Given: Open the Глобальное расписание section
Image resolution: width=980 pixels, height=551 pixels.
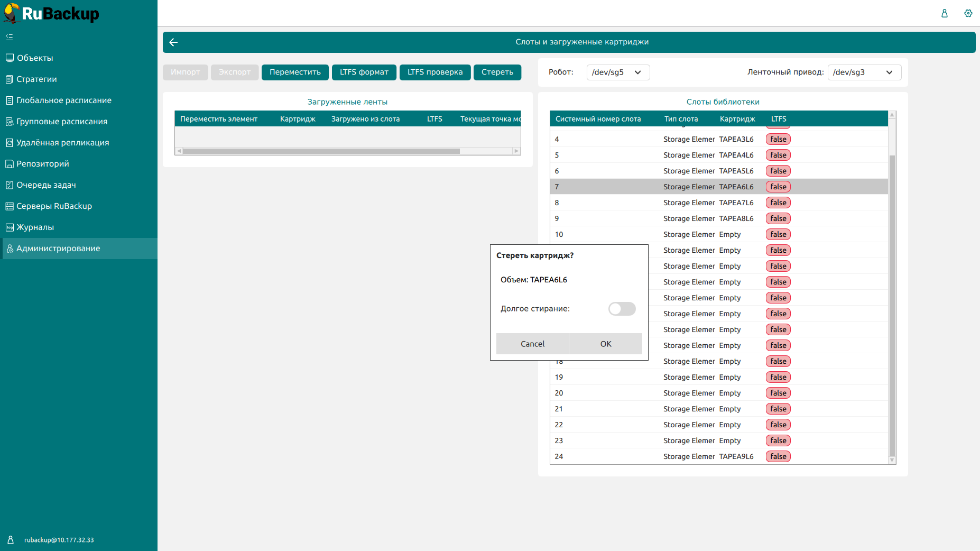Looking at the screenshot, I should (63, 100).
